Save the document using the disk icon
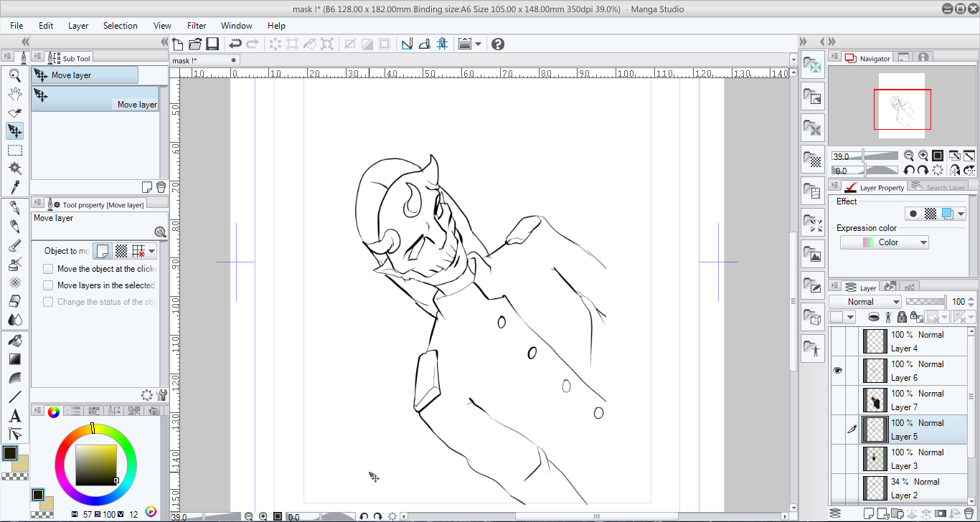980x522 pixels. 212,44
